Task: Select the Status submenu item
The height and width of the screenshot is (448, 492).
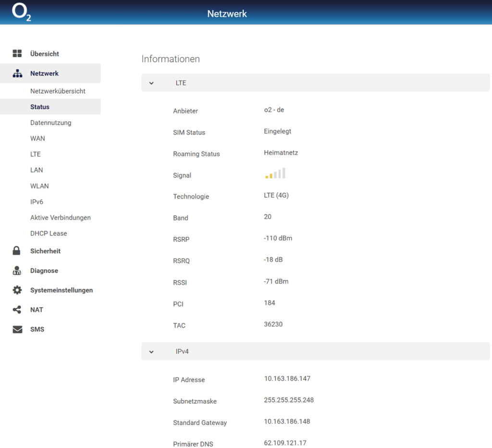Action: (x=40, y=107)
